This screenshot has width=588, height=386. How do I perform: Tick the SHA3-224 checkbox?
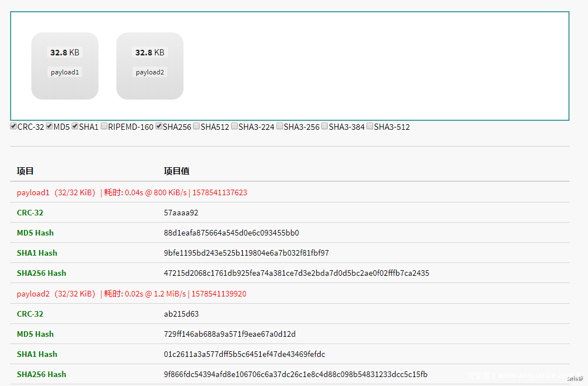point(234,126)
